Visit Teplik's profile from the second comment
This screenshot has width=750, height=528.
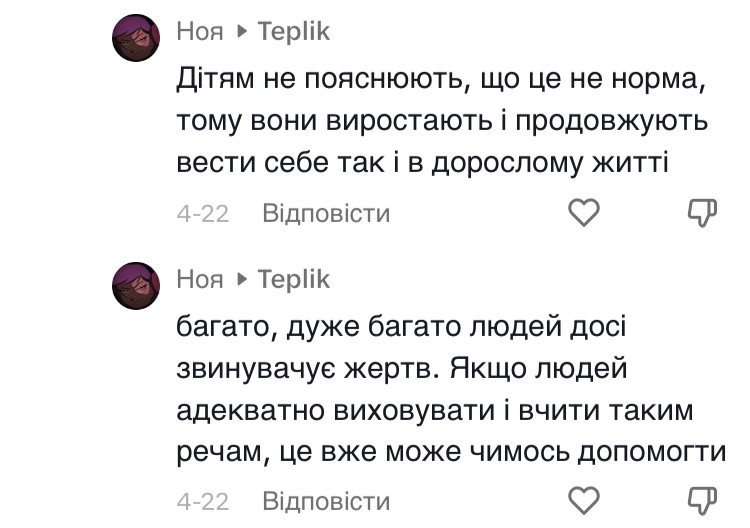pos(293,280)
